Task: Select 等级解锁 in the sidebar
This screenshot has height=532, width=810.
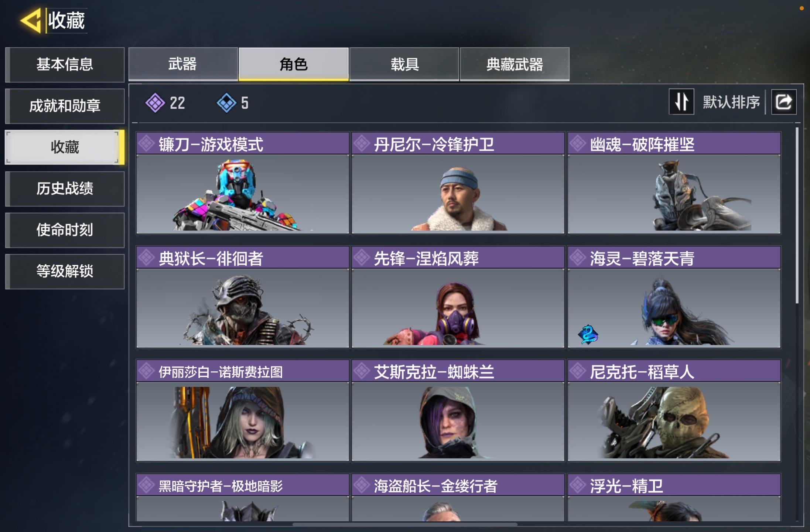Action: (65, 272)
